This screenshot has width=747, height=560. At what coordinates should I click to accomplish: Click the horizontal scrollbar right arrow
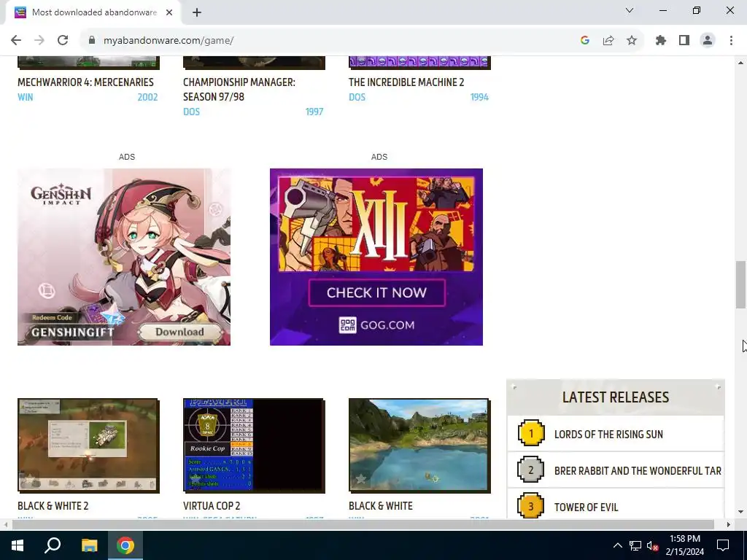729,525
